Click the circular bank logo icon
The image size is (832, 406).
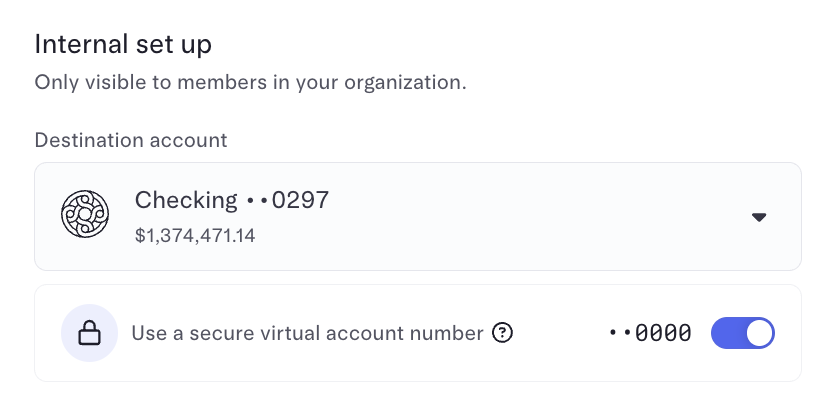coord(85,214)
